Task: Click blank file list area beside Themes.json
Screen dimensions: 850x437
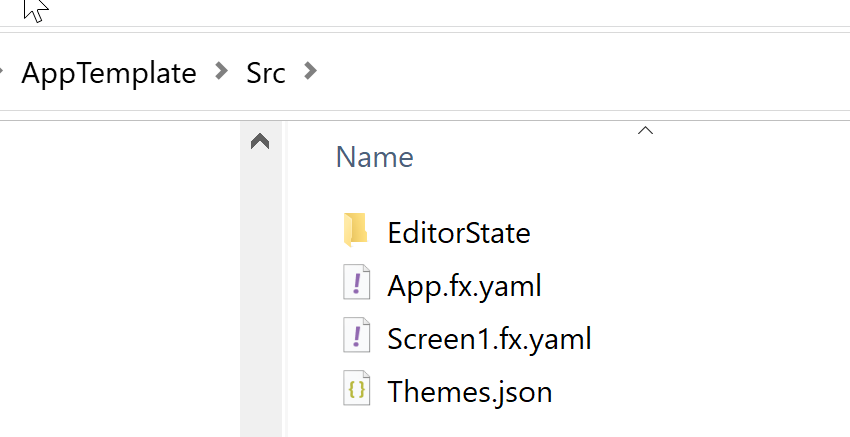Action: tap(699, 391)
